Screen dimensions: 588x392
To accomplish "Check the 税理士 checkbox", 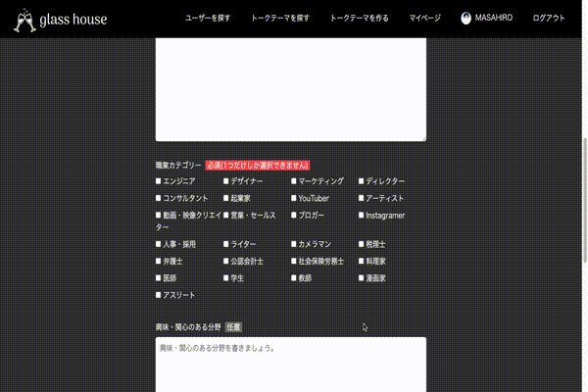I will click(361, 244).
